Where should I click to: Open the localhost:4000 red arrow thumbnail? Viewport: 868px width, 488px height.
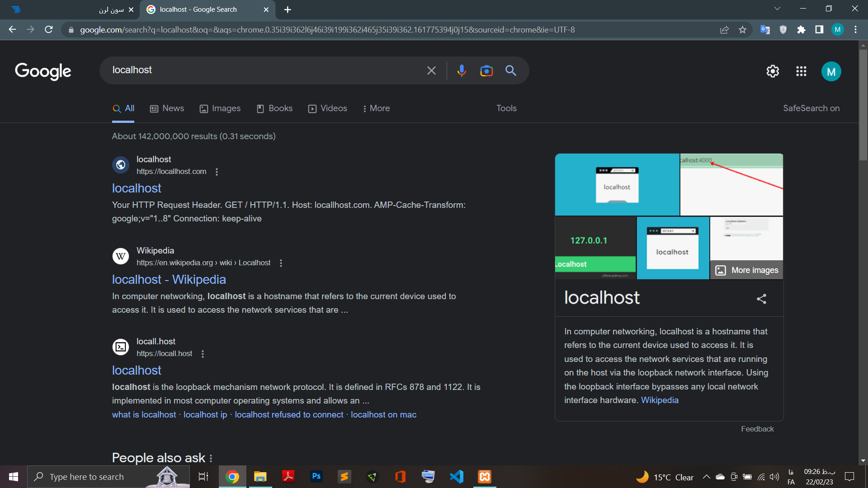(x=731, y=184)
